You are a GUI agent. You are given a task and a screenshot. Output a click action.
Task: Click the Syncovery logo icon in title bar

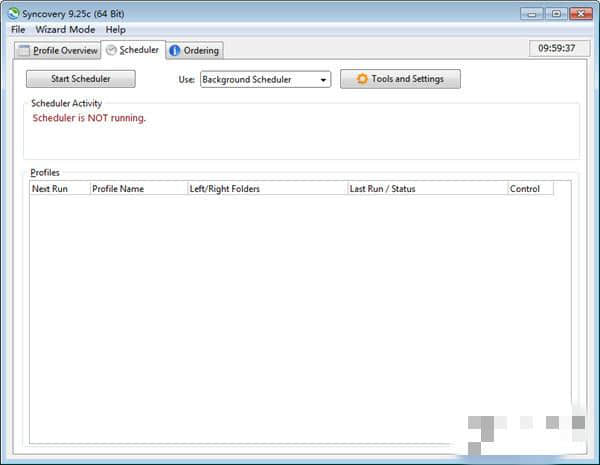pyautogui.click(x=13, y=14)
